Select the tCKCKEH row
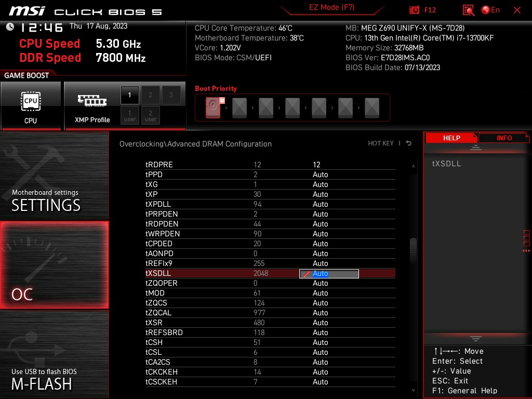This screenshot has height=399, width=532. pos(270,372)
